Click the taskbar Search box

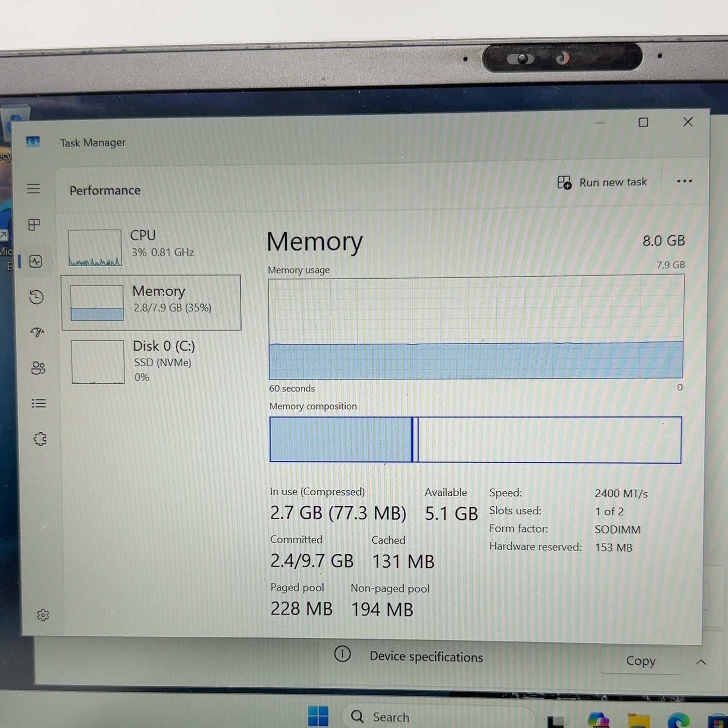point(437,717)
